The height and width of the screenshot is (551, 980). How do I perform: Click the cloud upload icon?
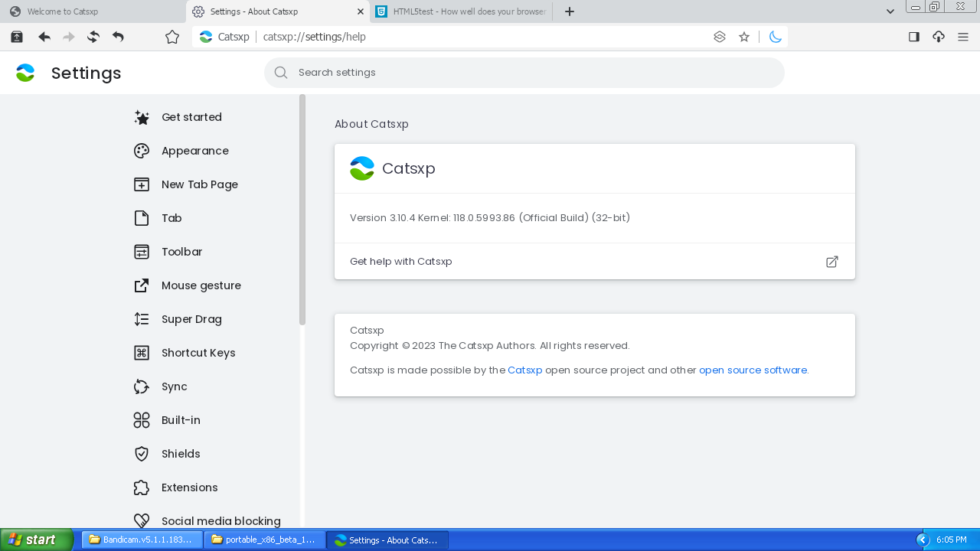[939, 37]
